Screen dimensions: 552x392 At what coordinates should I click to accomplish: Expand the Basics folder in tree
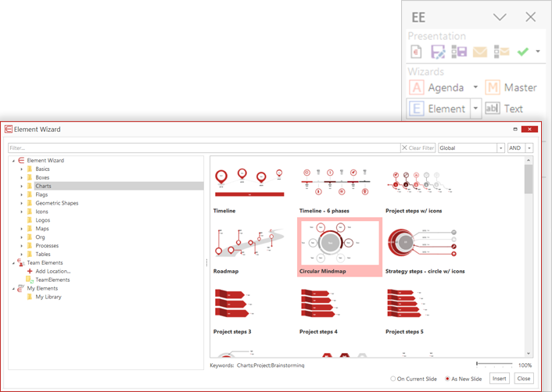[x=22, y=169]
